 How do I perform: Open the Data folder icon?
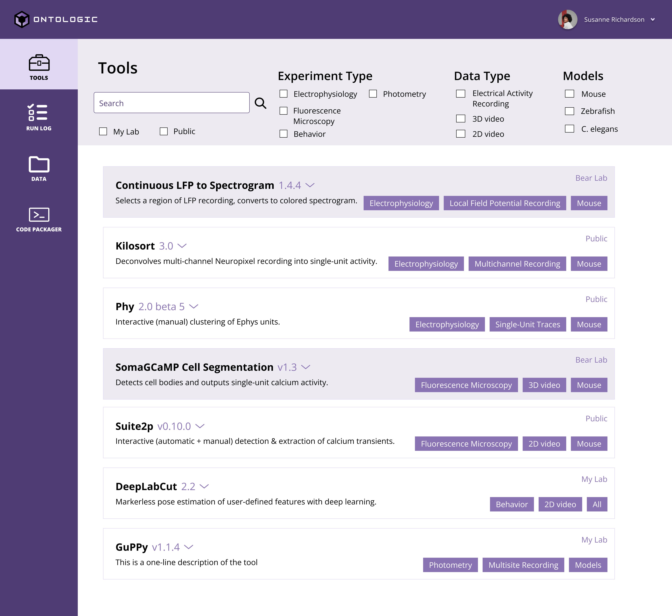click(39, 164)
